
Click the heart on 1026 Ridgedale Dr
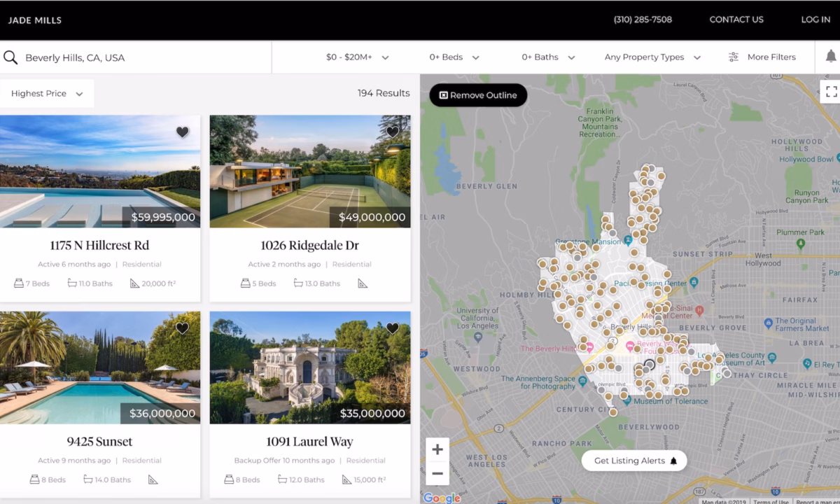pyautogui.click(x=392, y=132)
